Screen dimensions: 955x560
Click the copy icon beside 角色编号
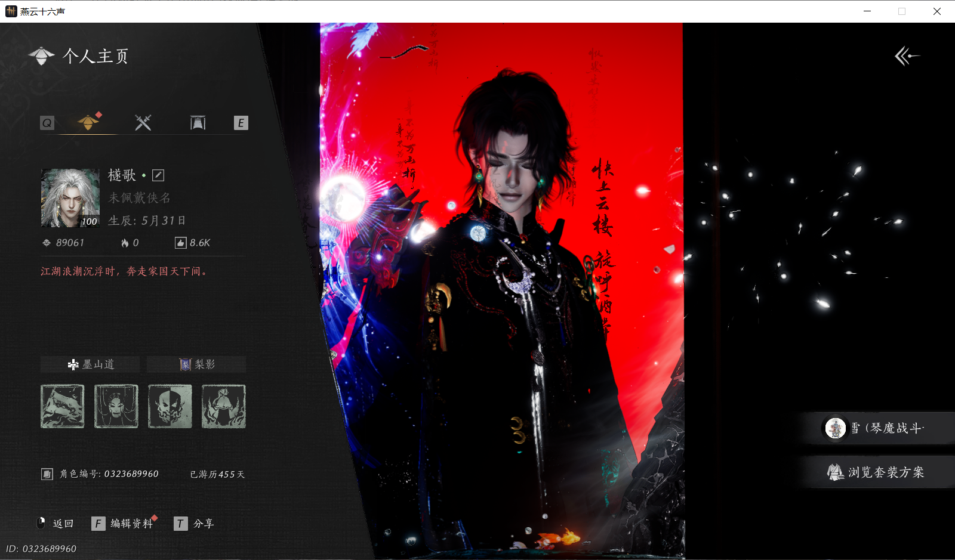[x=47, y=474]
